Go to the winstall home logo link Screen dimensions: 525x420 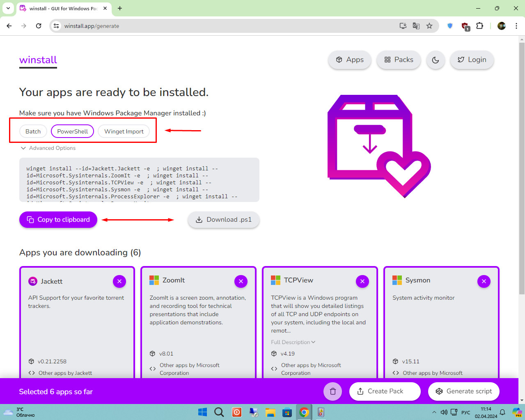[38, 60]
